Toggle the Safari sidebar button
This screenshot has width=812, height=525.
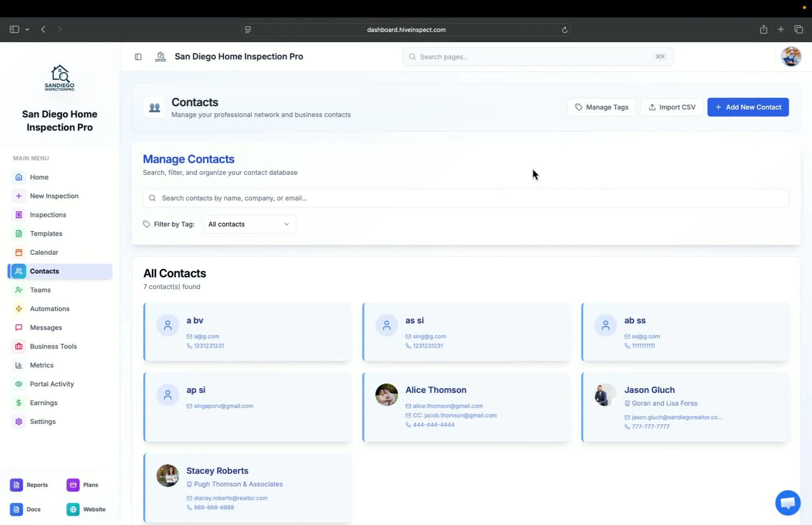click(14, 30)
